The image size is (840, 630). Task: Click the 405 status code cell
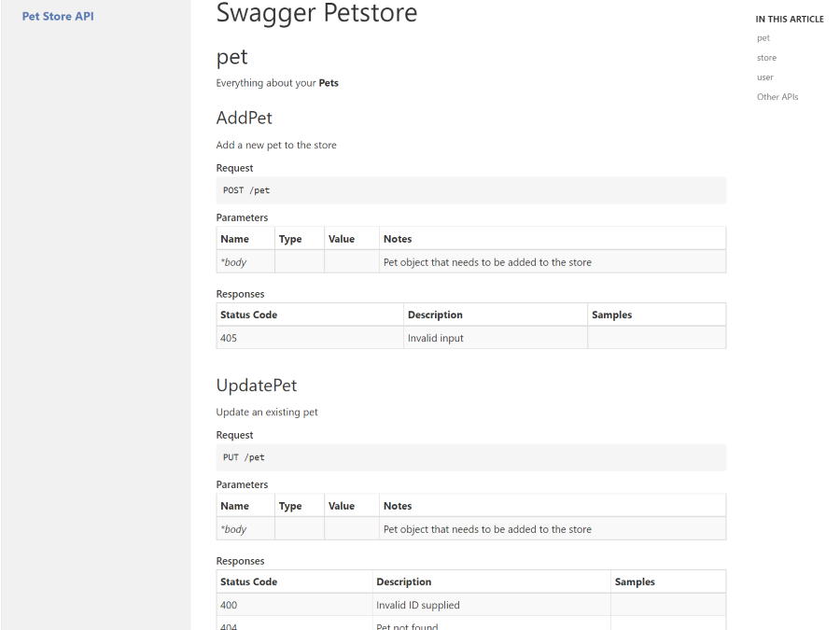229,338
